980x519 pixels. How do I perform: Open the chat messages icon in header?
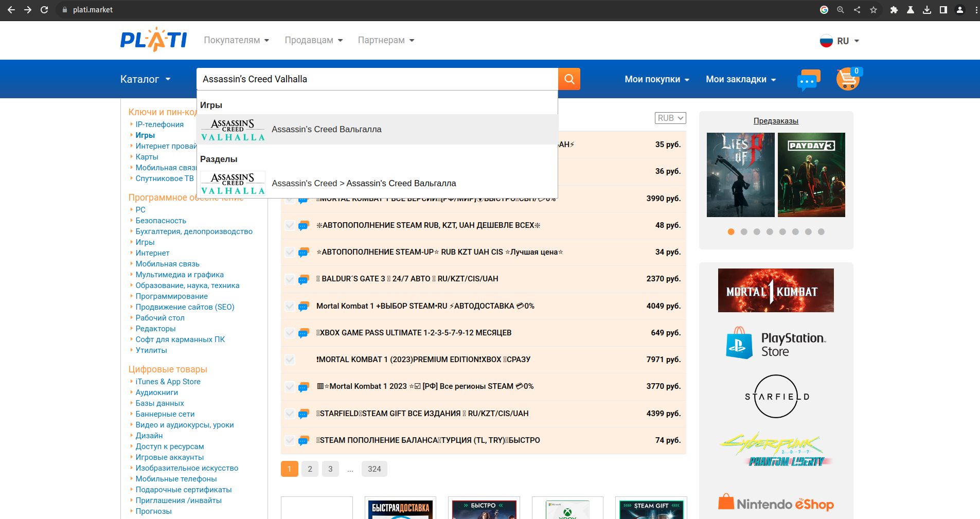[x=808, y=80]
